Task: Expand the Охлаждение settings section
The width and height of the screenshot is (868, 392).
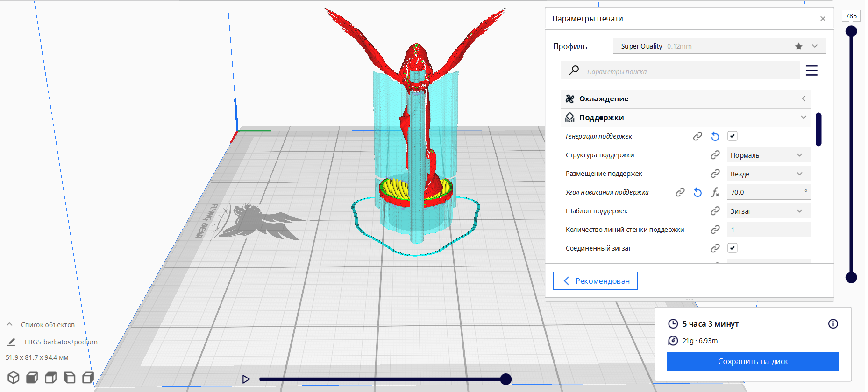Action: point(686,99)
